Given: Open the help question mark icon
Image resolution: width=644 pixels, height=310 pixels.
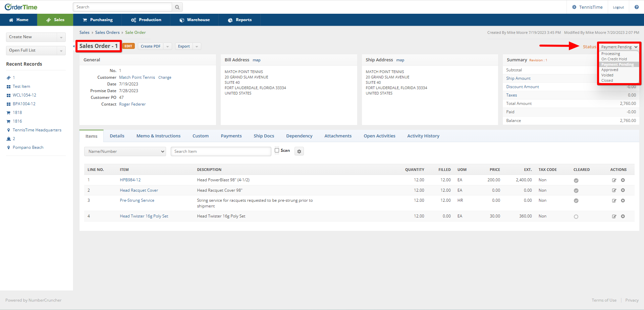Looking at the screenshot, I should tap(636, 7).
